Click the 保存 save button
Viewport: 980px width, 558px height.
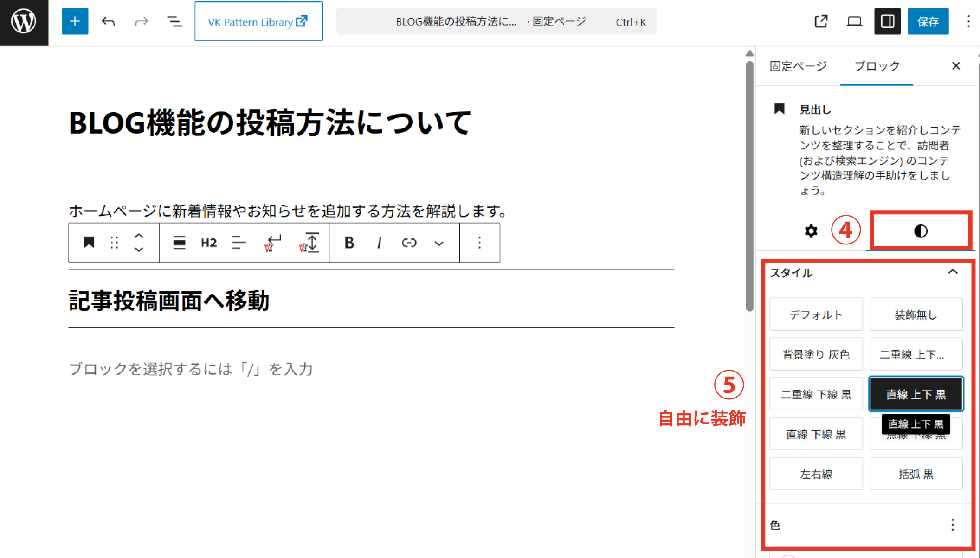[928, 21]
